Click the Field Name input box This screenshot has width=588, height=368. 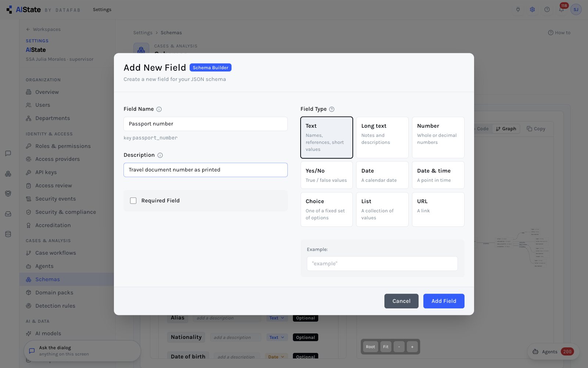coord(205,124)
